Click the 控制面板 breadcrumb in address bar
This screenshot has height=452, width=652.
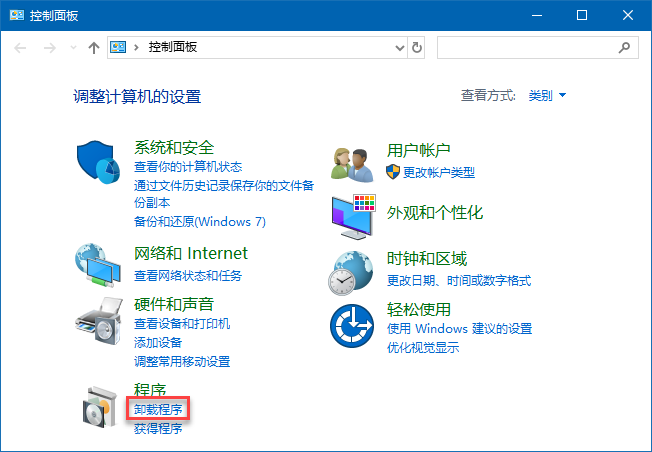pyautogui.click(x=173, y=47)
